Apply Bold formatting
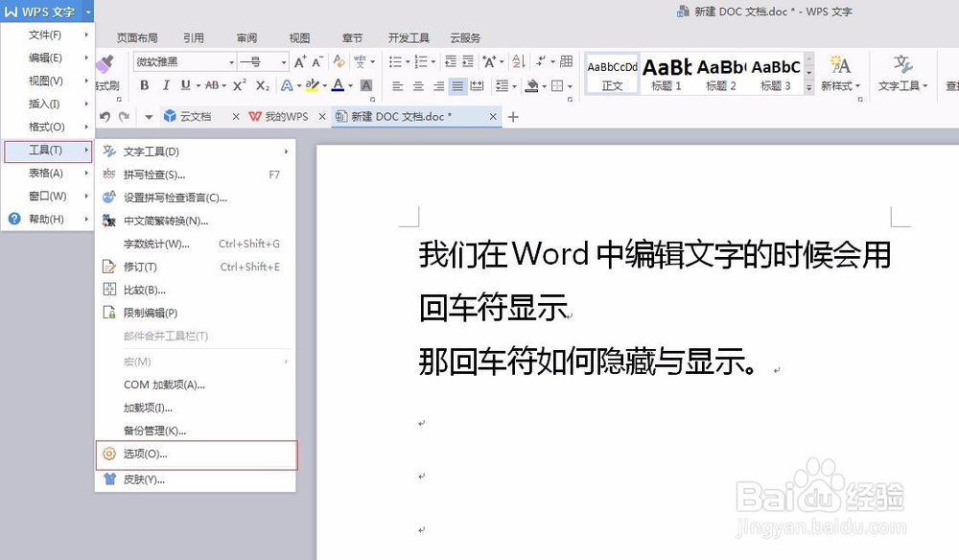 tap(145, 85)
